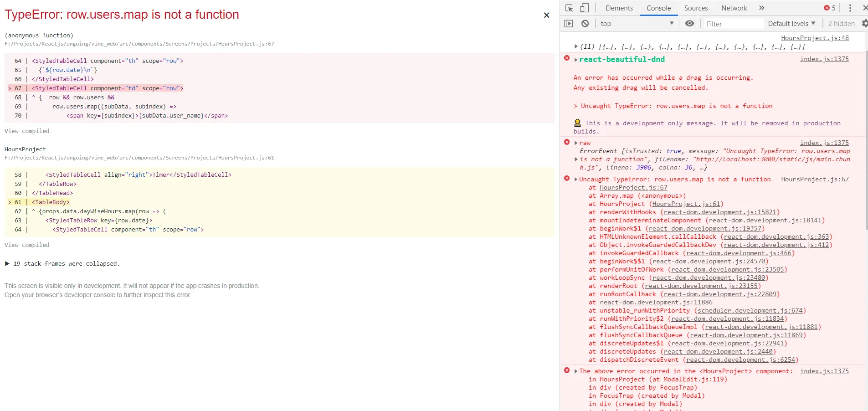The image size is (868, 411).
Task: Open react-dom.development.js:6254 link
Action: click(x=741, y=360)
